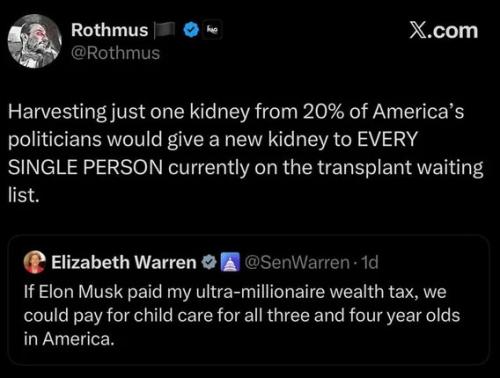Open the affiliate badge next to blue checkmark
This screenshot has height=378, width=500.
tap(212, 30)
